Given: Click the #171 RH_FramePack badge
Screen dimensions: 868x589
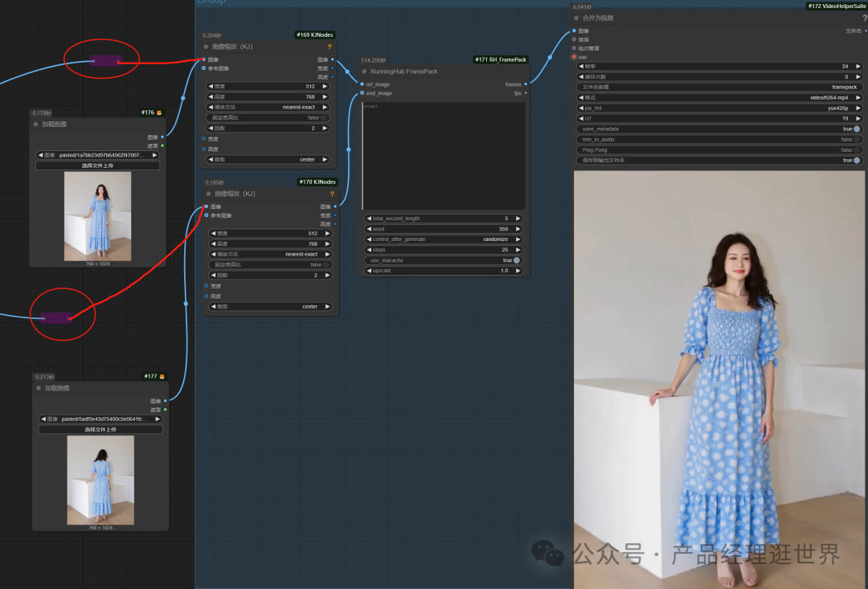Looking at the screenshot, I should click(501, 59).
